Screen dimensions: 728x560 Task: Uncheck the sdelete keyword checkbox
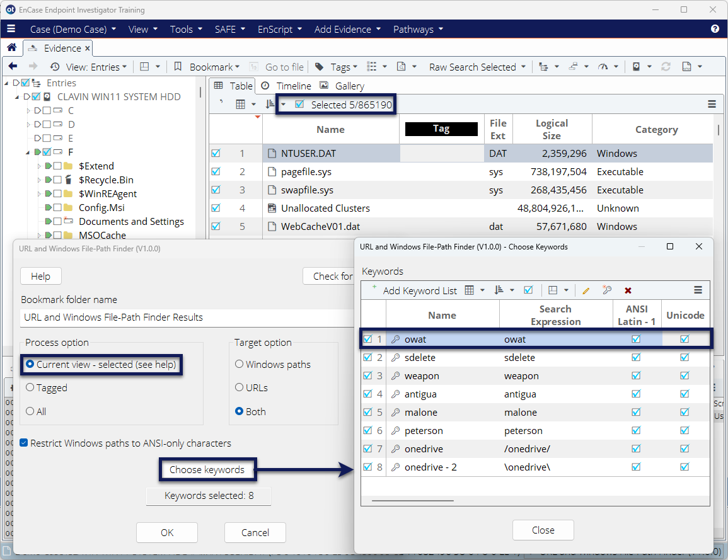(x=367, y=357)
